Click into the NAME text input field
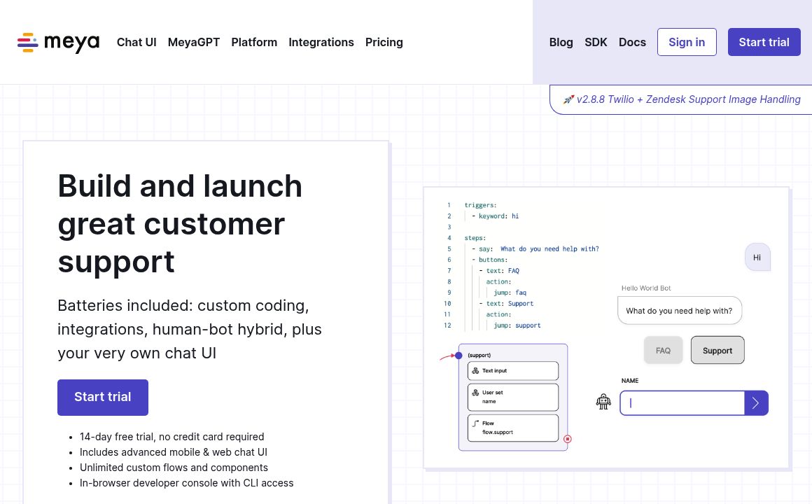 (x=682, y=403)
